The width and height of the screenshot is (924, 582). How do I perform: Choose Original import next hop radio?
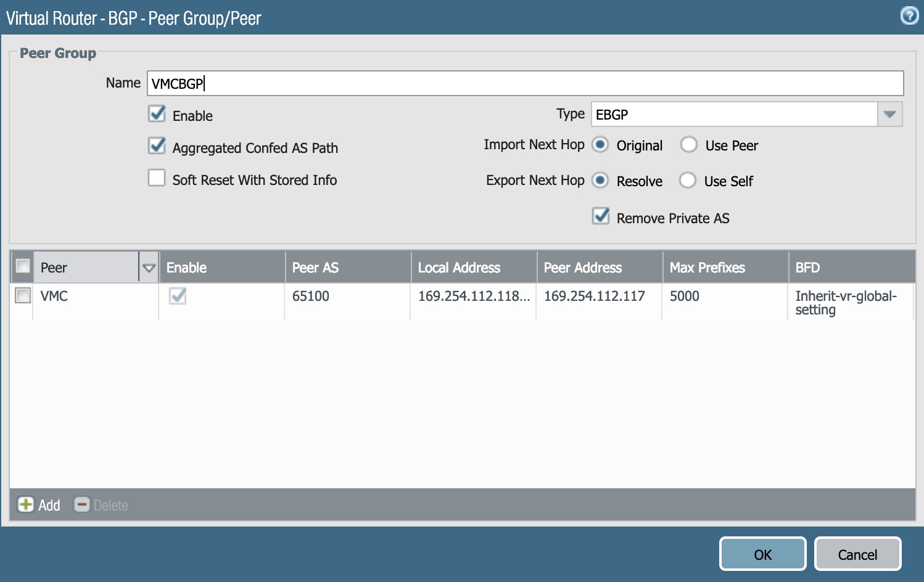600,145
